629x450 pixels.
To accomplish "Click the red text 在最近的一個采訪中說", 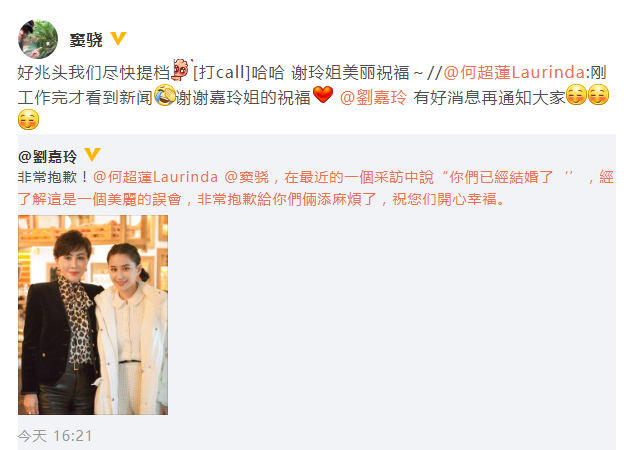I will coord(359,177).
